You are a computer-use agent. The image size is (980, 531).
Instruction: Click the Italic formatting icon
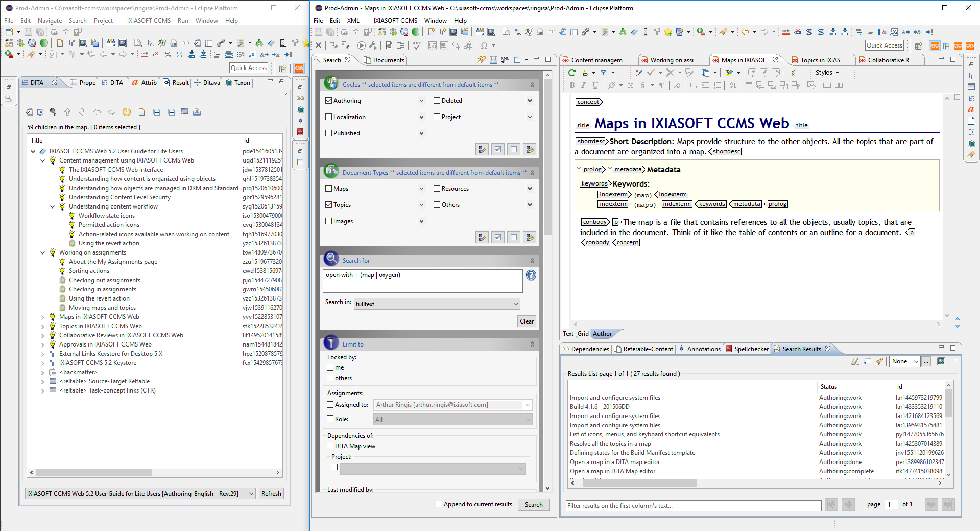(x=584, y=85)
